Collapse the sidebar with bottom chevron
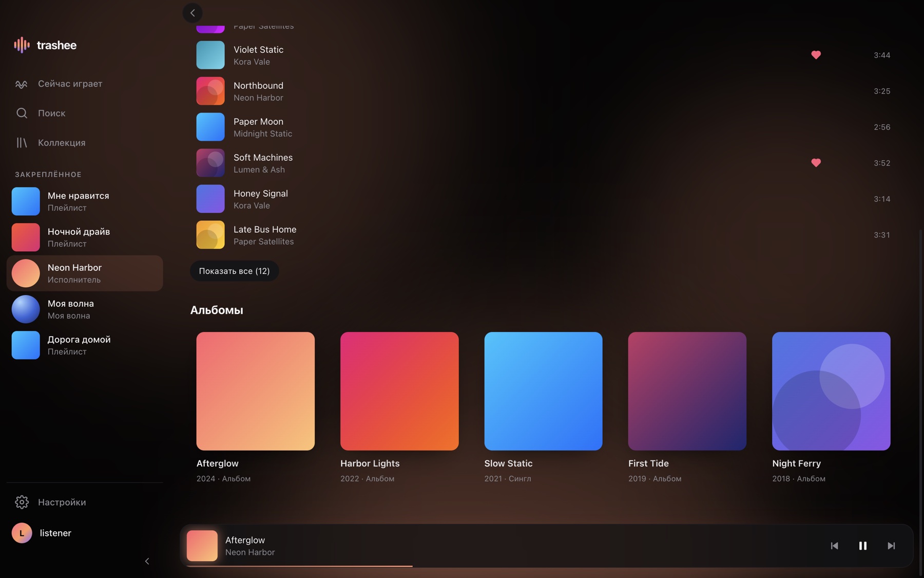 click(147, 561)
